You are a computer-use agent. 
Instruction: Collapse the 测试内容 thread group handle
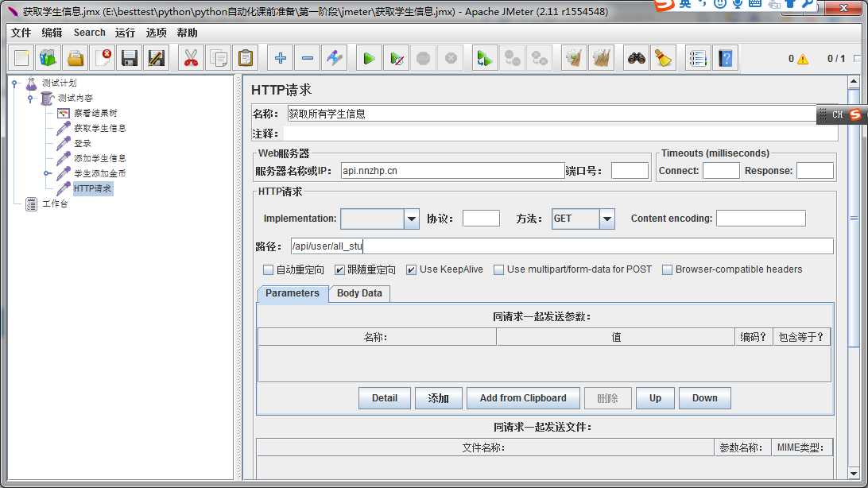(30, 99)
